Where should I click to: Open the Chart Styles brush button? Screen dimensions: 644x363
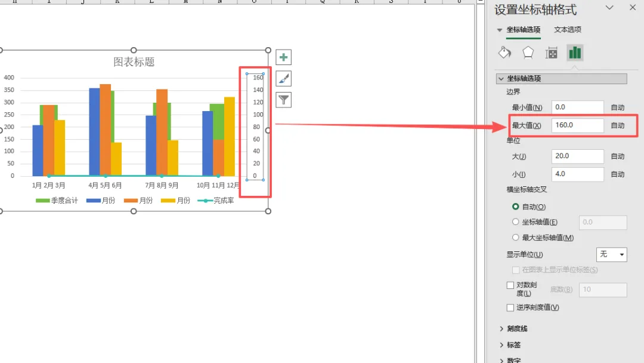coord(283,79)
